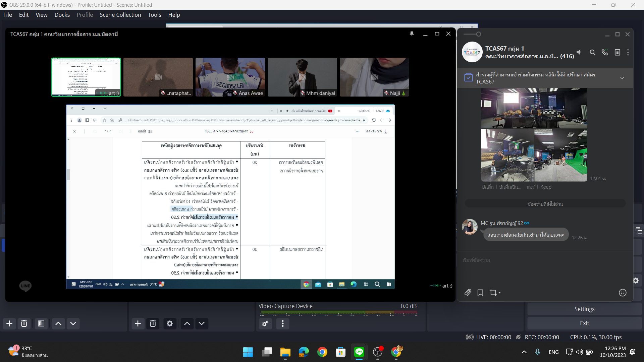The image size is (644, 362).
Task: Click the LINE chat search icon
Action: coord(593,53)
